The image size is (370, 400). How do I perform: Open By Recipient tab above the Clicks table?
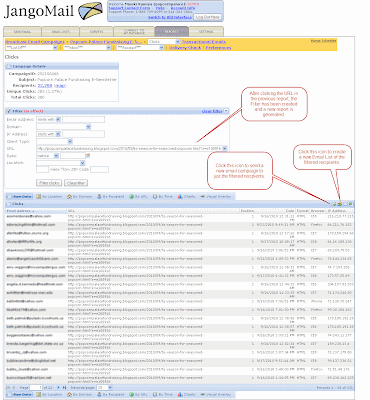click(110, 197)
